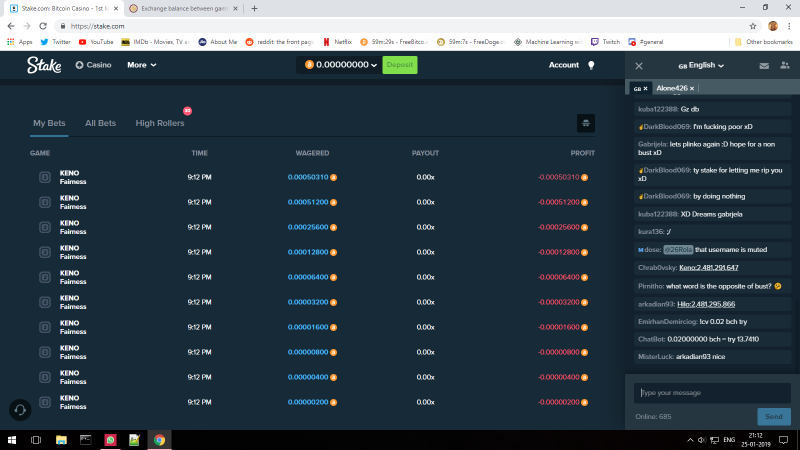800x450 pixels.
Task: Open the Account menu
Action: [x=563, y=65]
